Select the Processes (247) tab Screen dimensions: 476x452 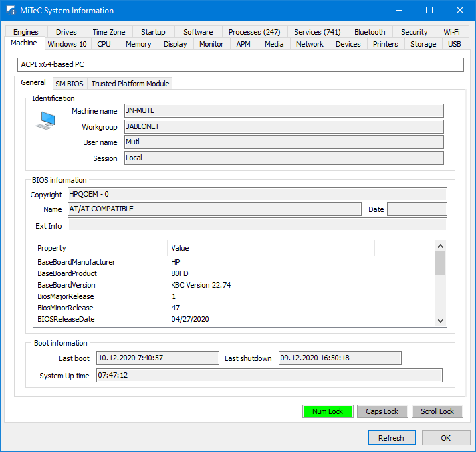(x=254, y=32)
